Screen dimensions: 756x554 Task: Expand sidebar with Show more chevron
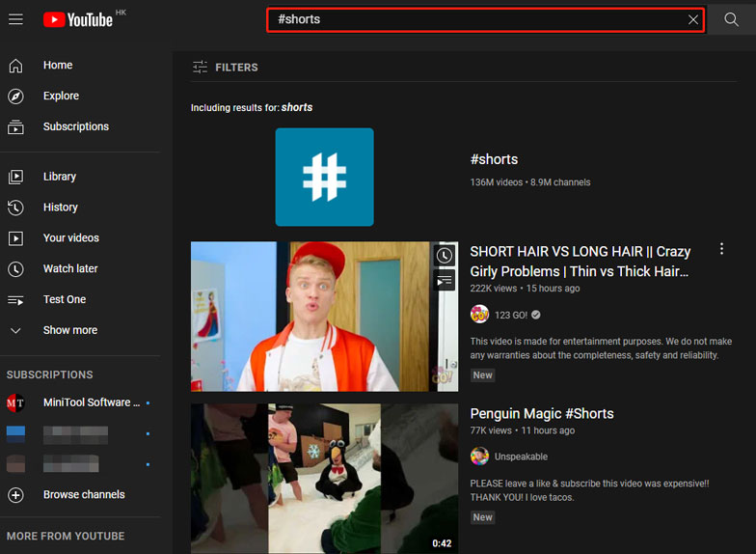click(15, 330)
